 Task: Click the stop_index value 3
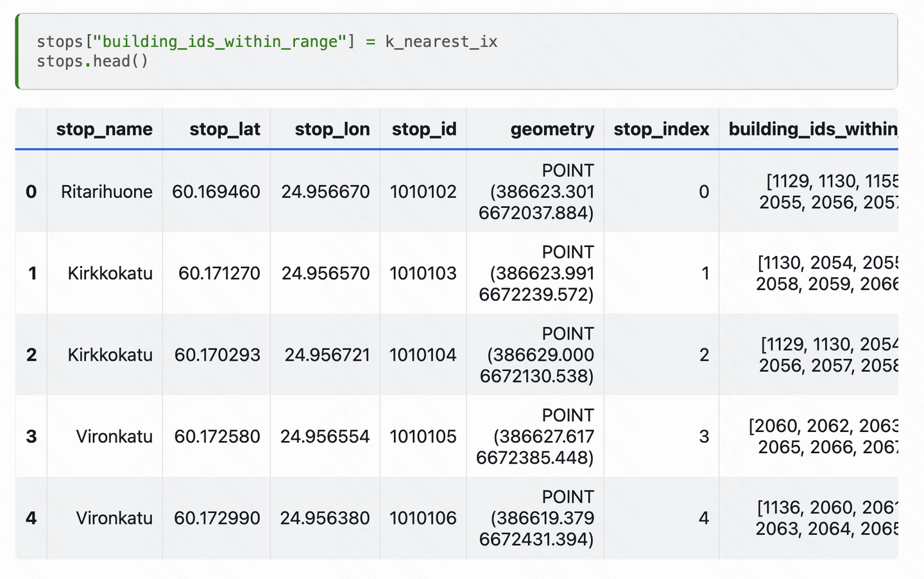[705, 436]
